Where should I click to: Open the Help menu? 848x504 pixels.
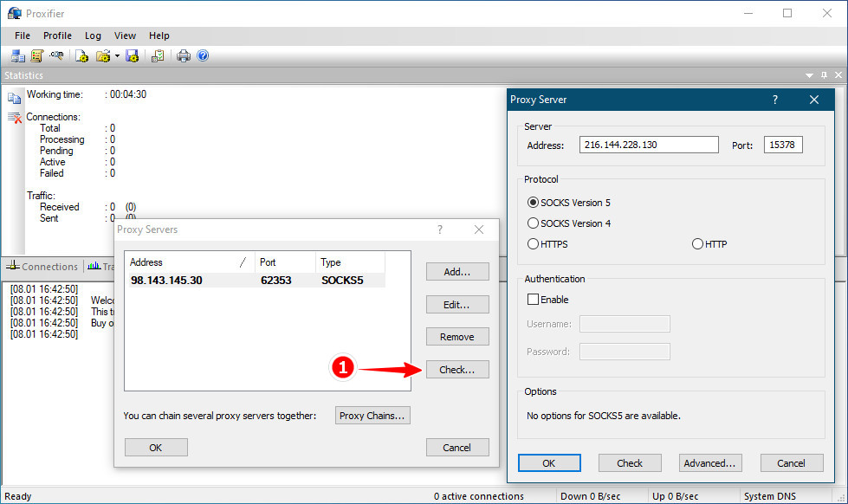pyautogui.click(x=159, y=36)
